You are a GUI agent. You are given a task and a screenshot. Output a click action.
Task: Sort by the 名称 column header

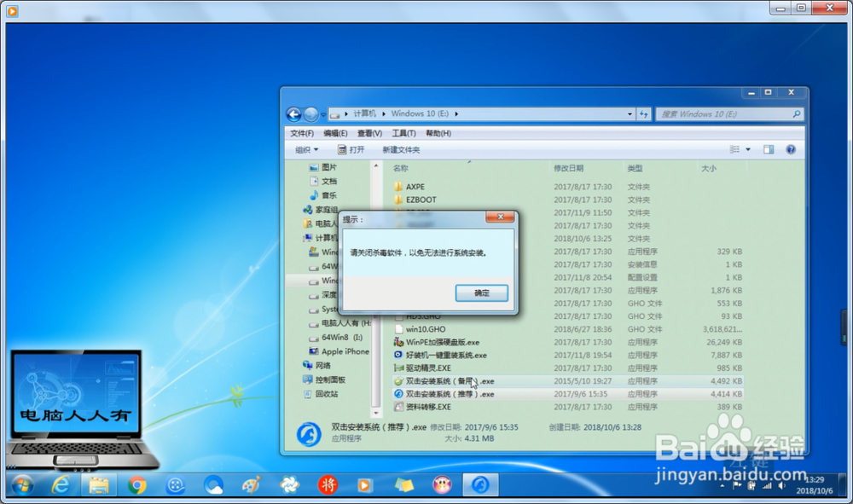[400, 169]
